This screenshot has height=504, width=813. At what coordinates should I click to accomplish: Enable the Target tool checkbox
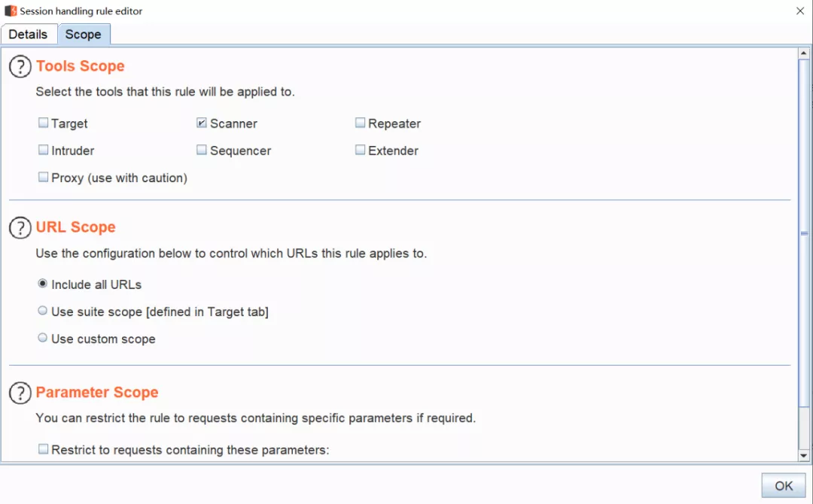click(x=43, y=123)
